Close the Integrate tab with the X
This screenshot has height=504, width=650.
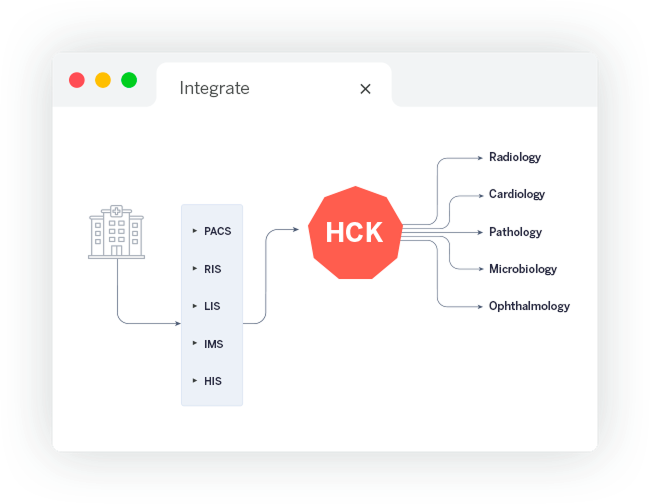(x=365, y=89)
